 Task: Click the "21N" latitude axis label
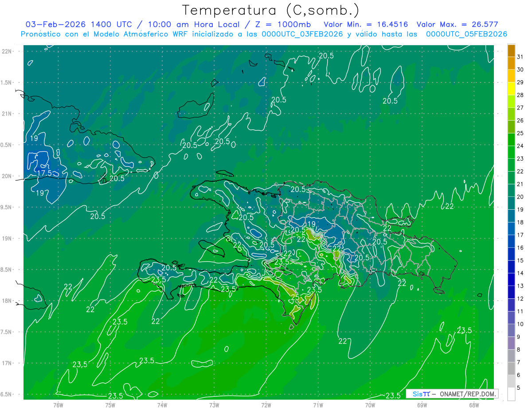(x=8, y=114)
